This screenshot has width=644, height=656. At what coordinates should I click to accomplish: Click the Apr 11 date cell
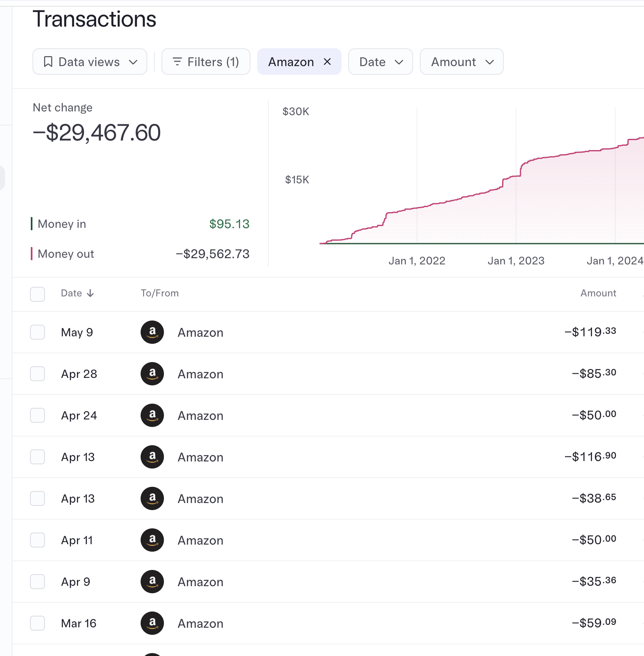pos(77,540)
